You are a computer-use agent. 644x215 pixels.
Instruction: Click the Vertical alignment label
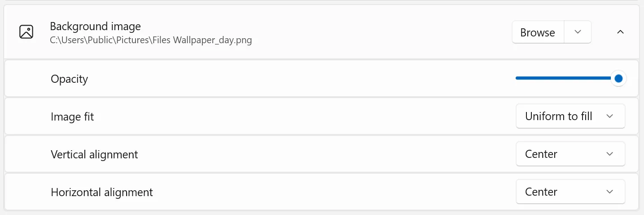pyautogui.click(x=94, y=155)
